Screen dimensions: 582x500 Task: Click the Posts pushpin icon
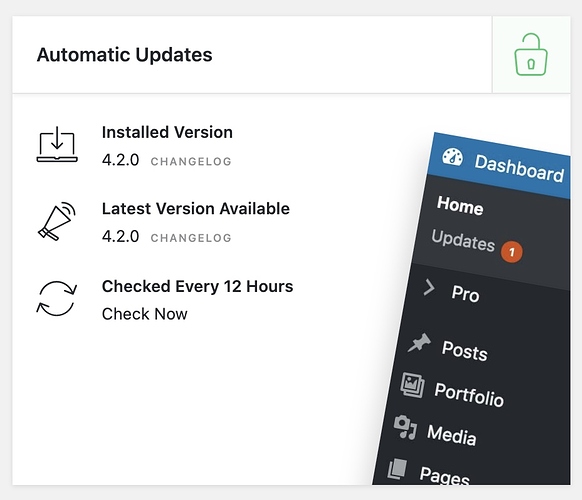pos(419,342)
